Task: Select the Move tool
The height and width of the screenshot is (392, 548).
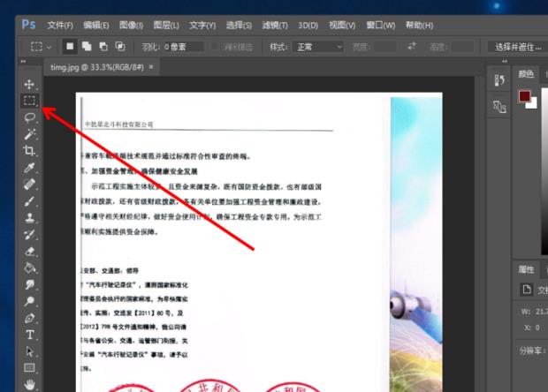Action: (x=29, y=84)
